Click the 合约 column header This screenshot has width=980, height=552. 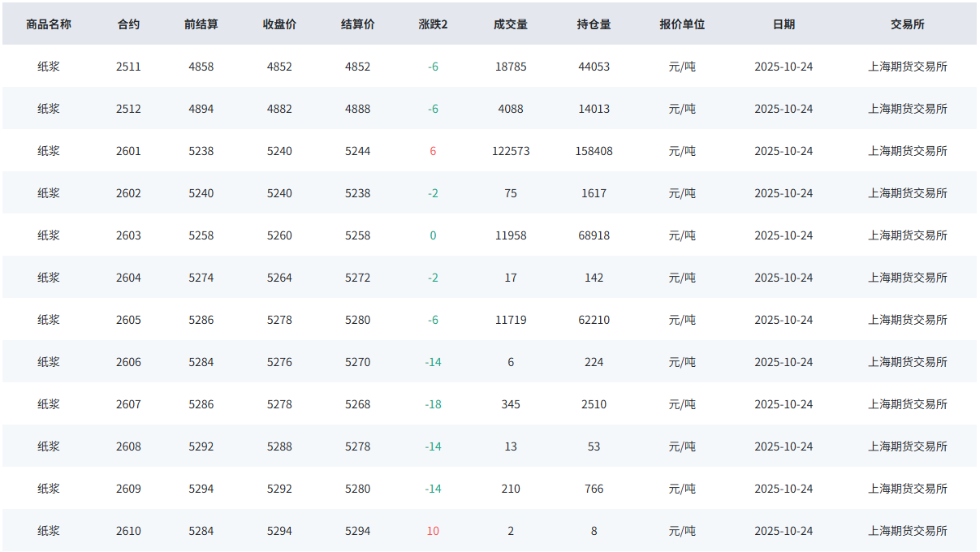tap(128, 24)
